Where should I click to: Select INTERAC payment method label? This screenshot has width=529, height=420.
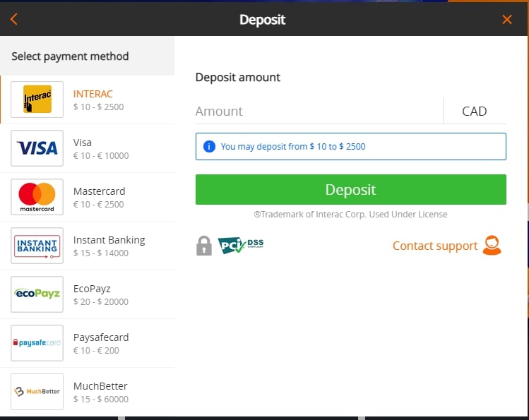[93, 94]
